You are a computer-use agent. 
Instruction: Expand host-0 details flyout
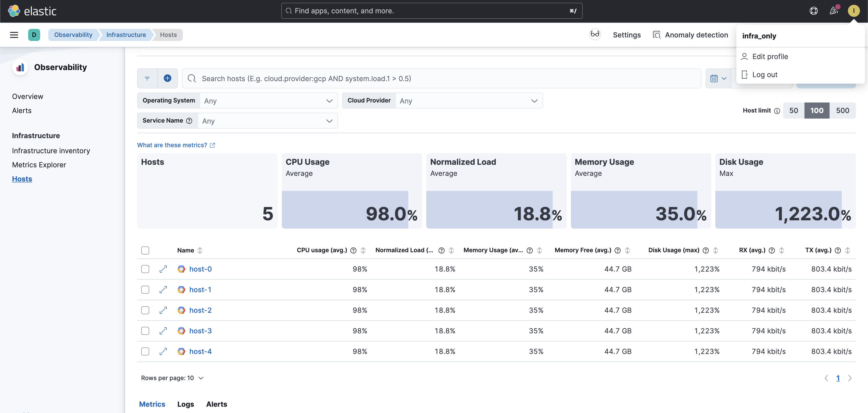coord(163,269)
